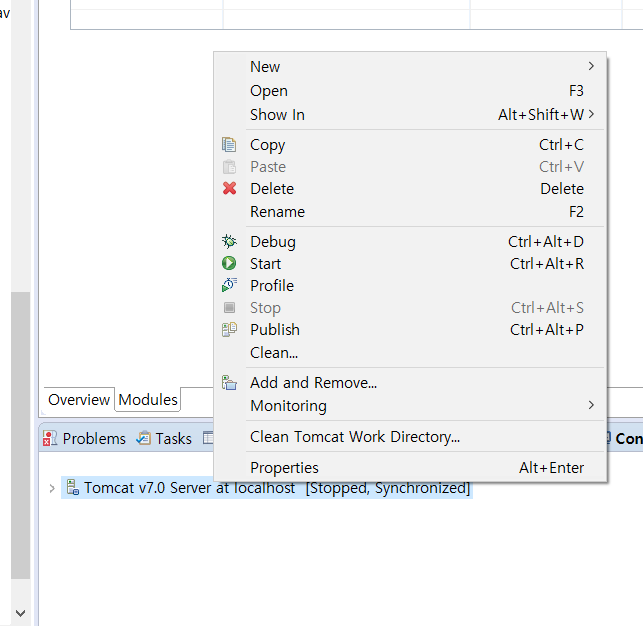Select Copy menu entry text

267,145
